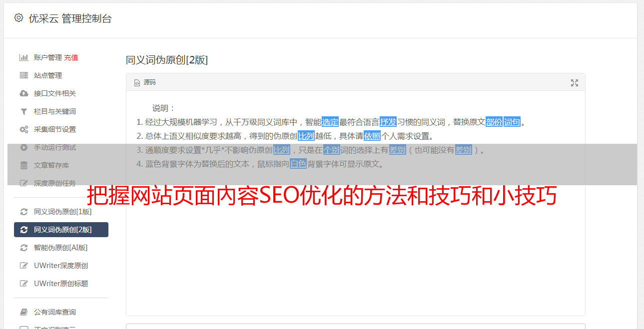Toggle editor fullscreen with the expand icon
Image resolution: width=644 pixels, height=329 pixels.
[x=575, y=83]
